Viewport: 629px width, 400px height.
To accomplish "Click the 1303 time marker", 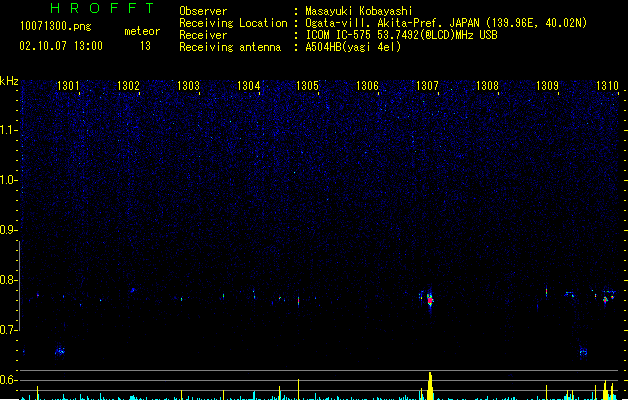I will click(188, 86).
